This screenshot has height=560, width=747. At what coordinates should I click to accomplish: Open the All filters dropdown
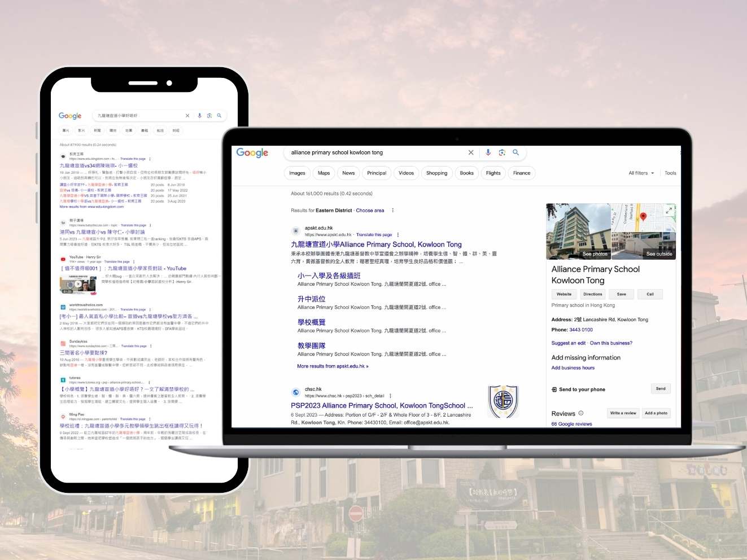(x=641, y=173)
